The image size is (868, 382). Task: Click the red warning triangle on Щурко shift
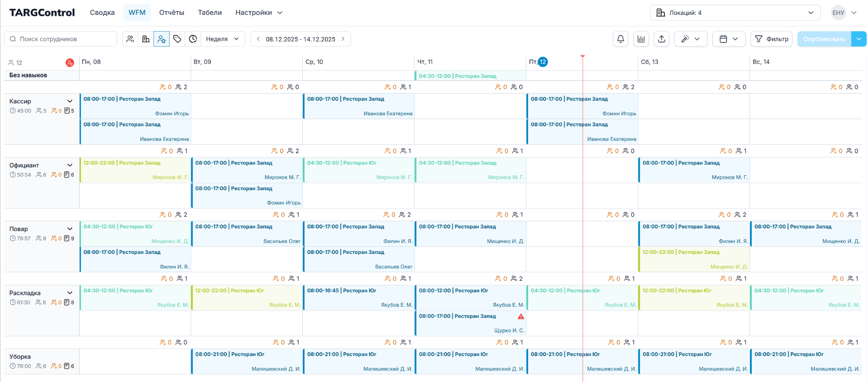coord(520,316)
